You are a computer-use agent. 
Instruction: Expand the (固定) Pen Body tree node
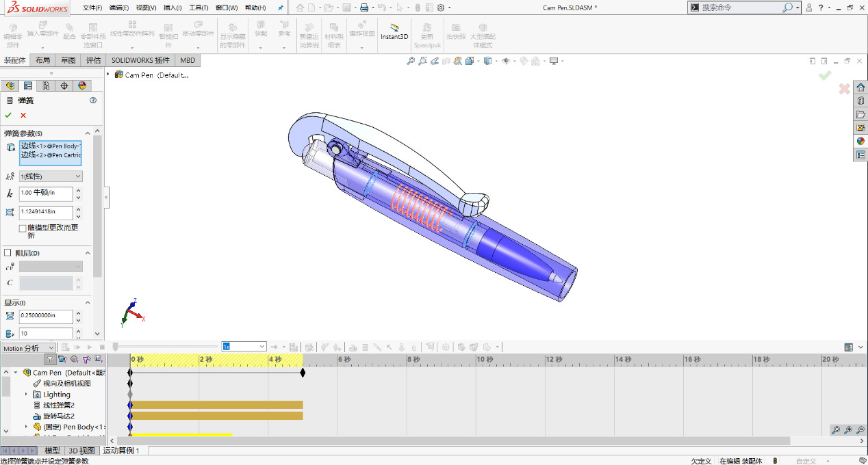point(27,427)
